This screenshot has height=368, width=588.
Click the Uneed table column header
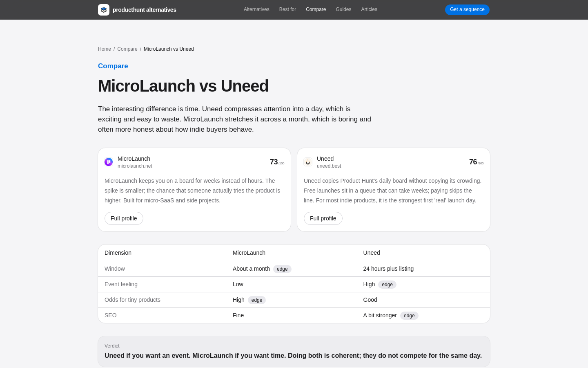pos(372,253)
